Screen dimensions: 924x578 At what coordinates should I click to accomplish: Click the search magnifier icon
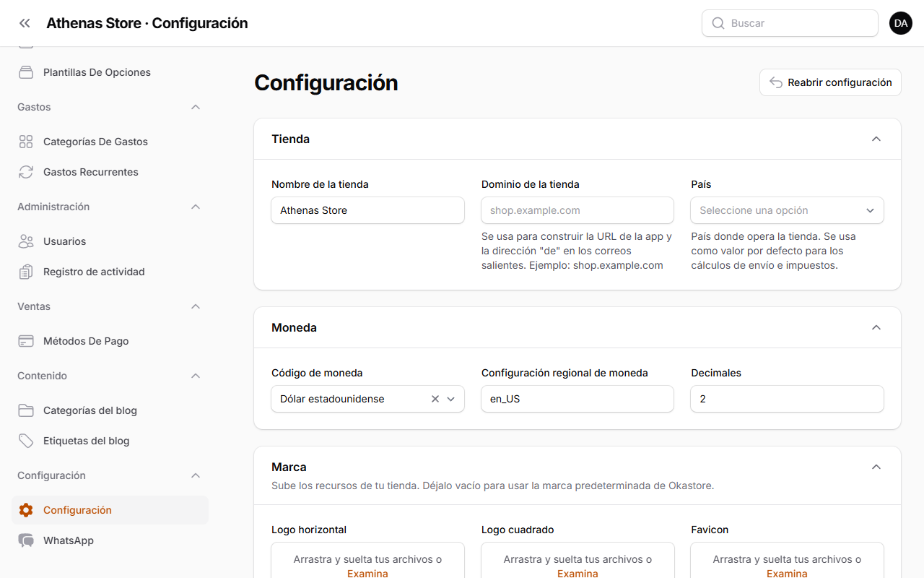click(718, 23)
